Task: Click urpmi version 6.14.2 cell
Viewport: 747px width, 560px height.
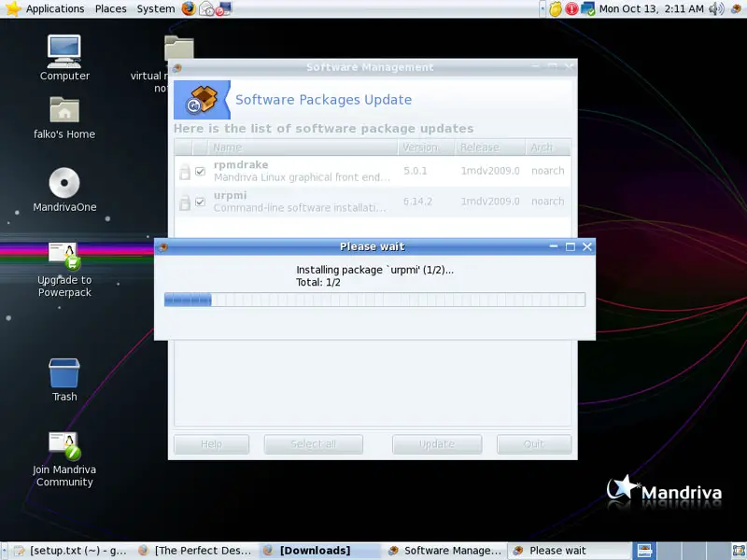Action: coord(417,202)
